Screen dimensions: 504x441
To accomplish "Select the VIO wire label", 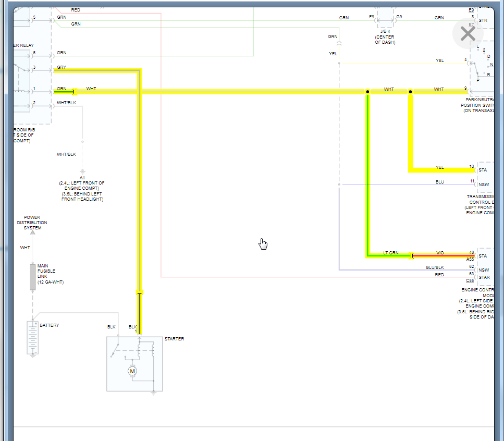I will [440, 253].
